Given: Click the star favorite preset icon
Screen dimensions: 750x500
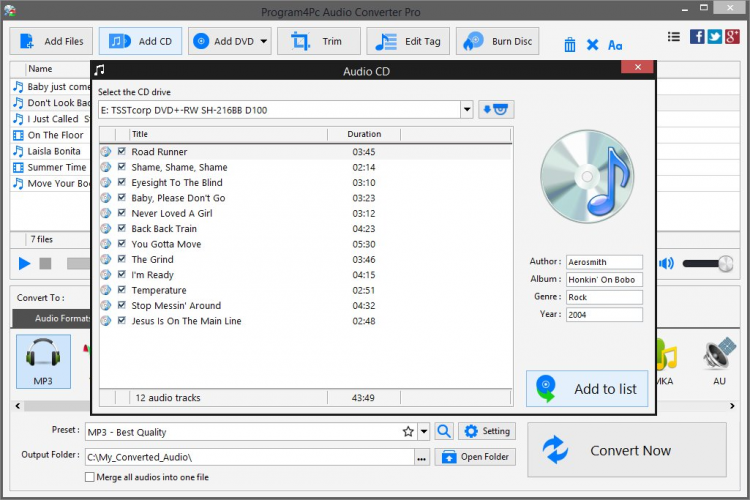Looking at the screenshot, I should tap(408, 432).
